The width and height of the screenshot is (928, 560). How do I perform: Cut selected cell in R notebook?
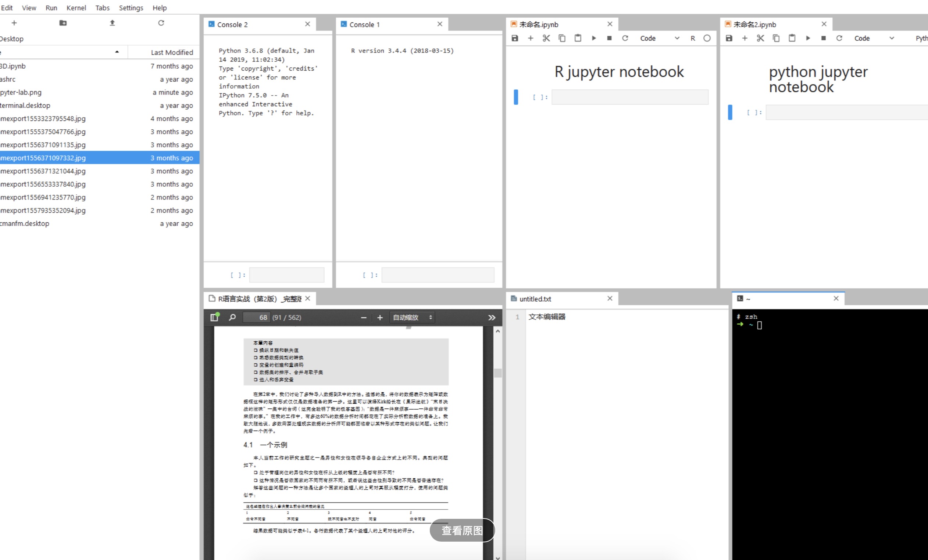coord(546,38)
